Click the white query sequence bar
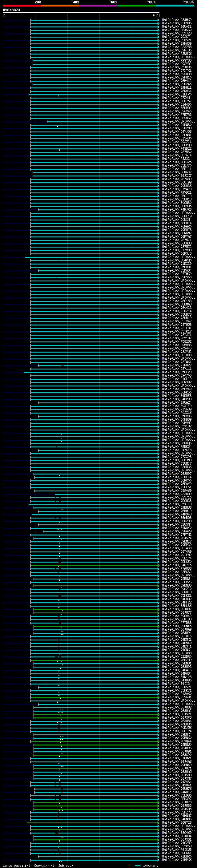The image size is (197, 868). tap(81, 12)
